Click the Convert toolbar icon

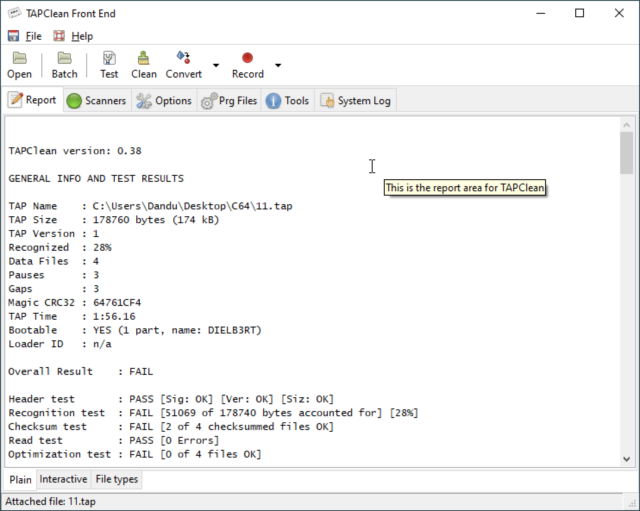(183, 58)
